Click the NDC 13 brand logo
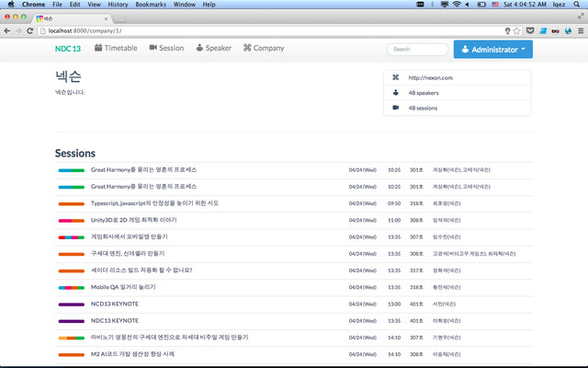The width and height of the screenshot is (588, 368). pyautogui.click(x=68, y=49)
